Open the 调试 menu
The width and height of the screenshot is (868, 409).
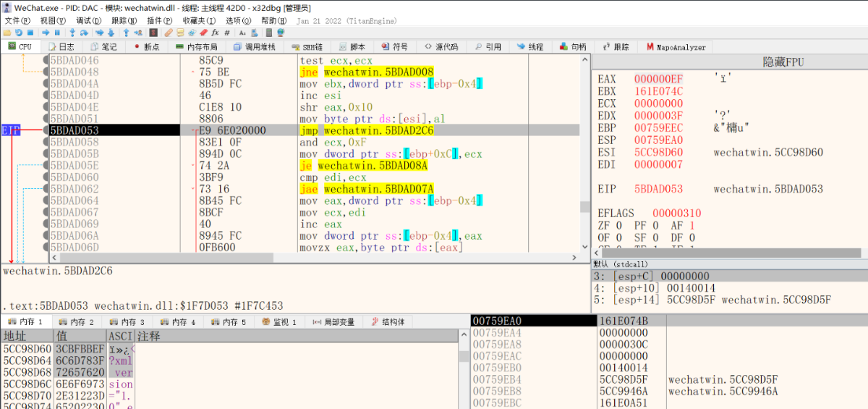(88, 20)
